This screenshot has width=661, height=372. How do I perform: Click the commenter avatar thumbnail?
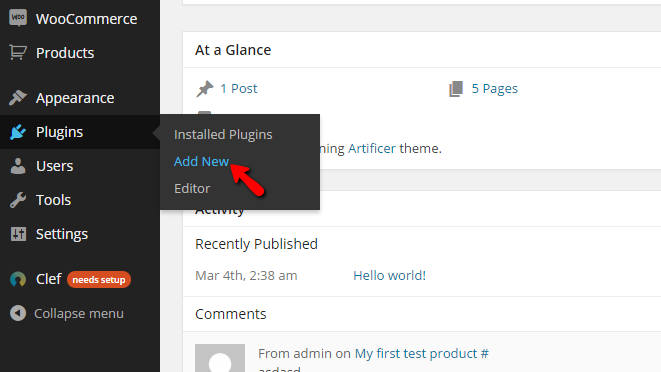[220, 358]
